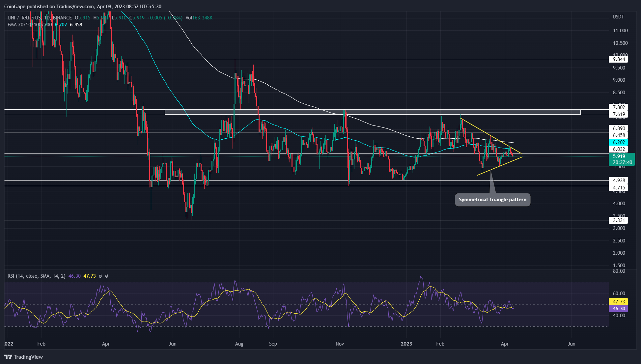Click the Jun label at right end of time axis
This screenshot has width=641, height=364.
(x=571, y=344)
